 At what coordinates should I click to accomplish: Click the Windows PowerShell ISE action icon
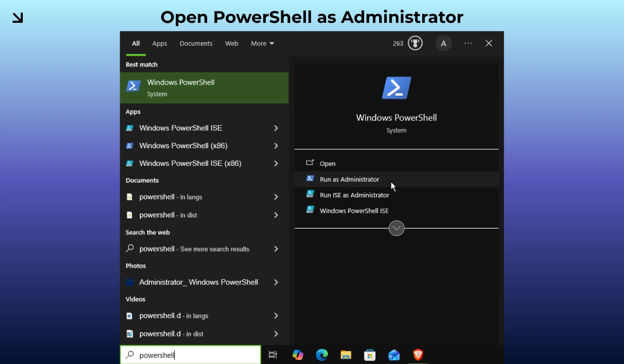tap(310, 210)
